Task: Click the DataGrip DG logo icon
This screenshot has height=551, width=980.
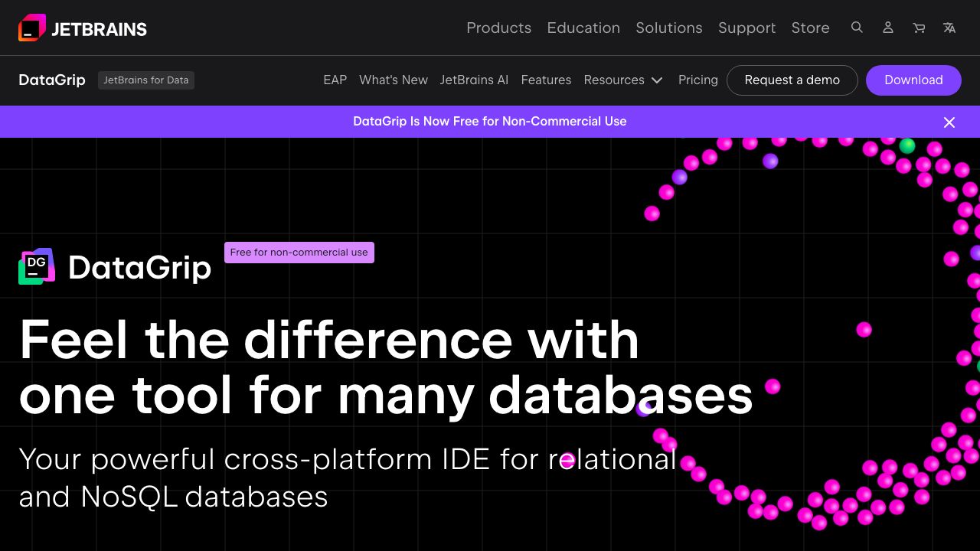Action: coord(37,266)
